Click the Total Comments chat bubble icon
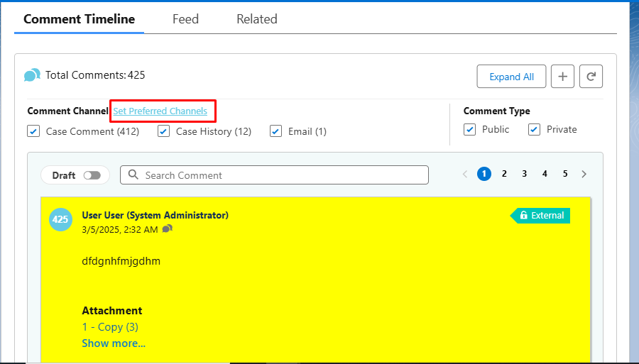The height and width of the screenshot is (364, 639). click(x=32, y=75)
